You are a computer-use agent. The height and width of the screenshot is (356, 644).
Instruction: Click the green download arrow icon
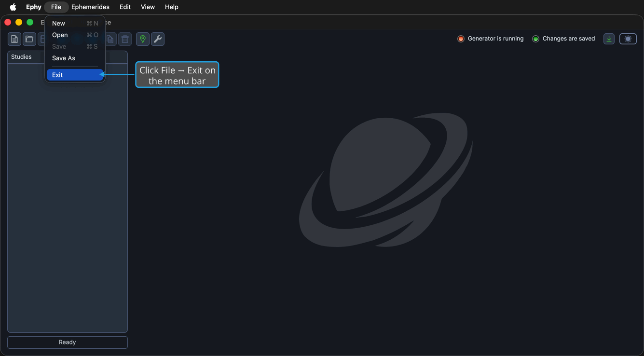(x=609, y=39)
